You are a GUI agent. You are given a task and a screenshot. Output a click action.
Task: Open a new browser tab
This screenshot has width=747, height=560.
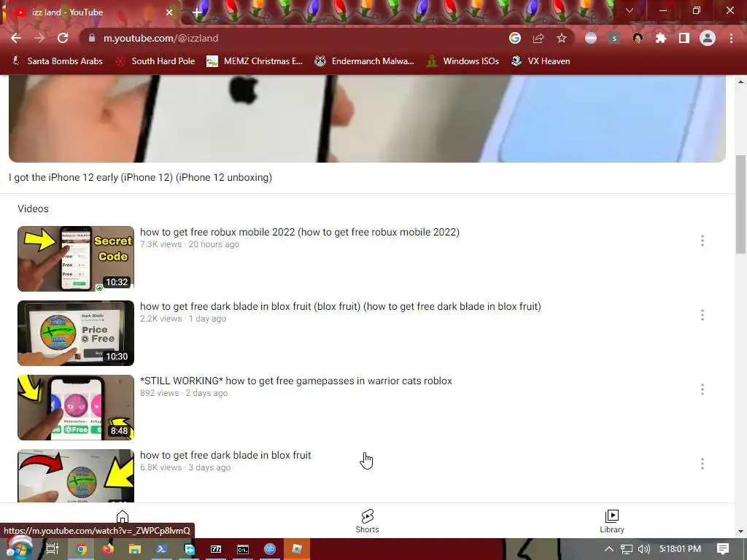tap(197, 12)
